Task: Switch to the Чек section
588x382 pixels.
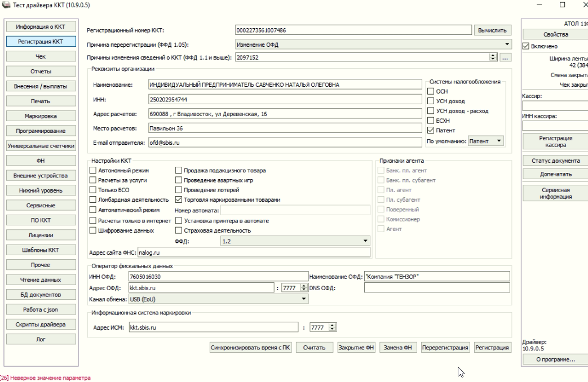Action: pyautogui.click(x=41, y=56)
